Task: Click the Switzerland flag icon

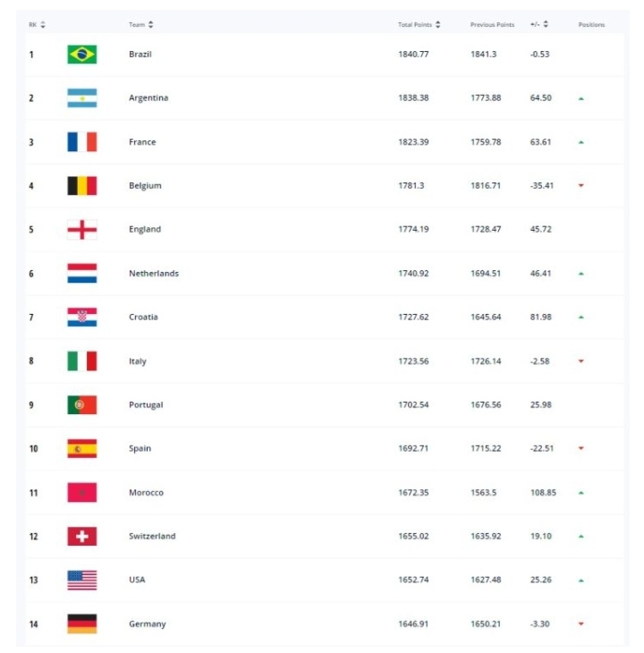Action: (x=82, y=537)
